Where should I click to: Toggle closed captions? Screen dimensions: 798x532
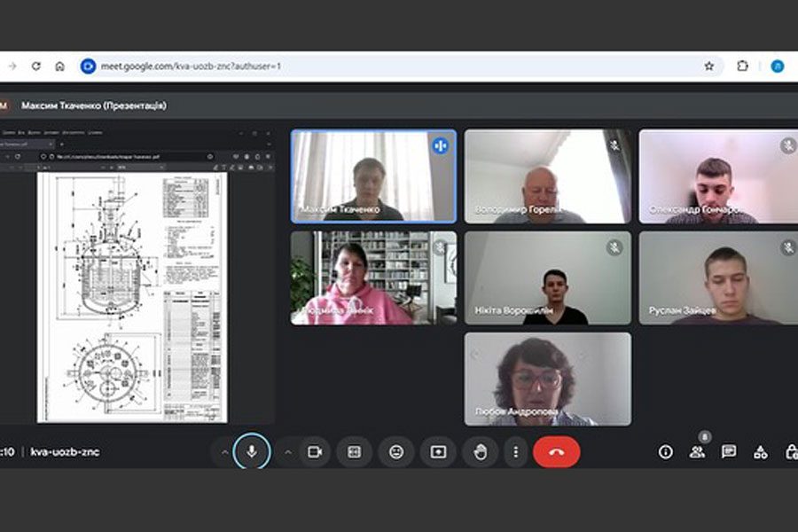pyautogui.click(x=354, y=451)
